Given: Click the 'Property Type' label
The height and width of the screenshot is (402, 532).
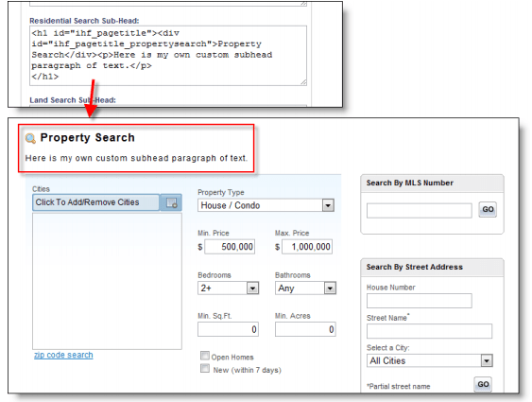Looking at the screenshot, I should [221, 192].
